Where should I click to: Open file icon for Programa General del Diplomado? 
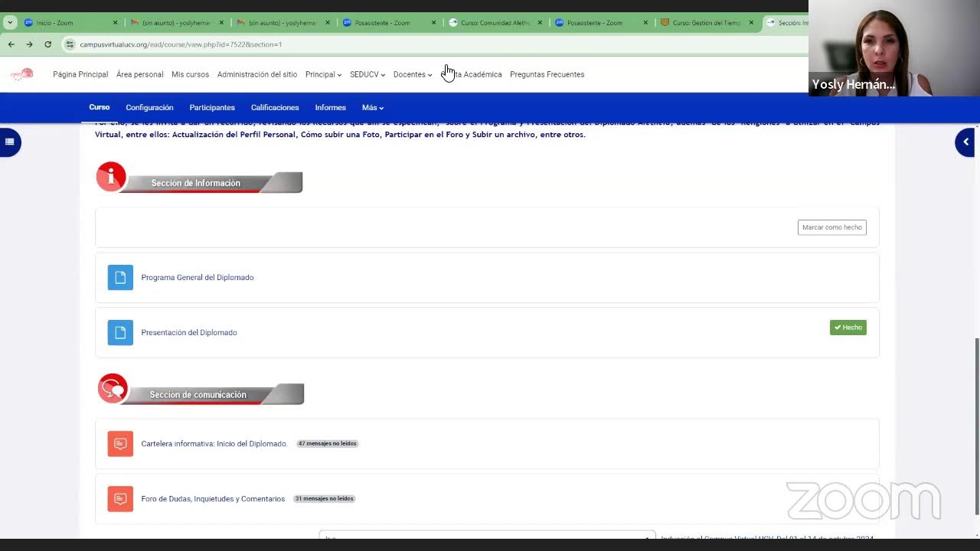point(120,277)
